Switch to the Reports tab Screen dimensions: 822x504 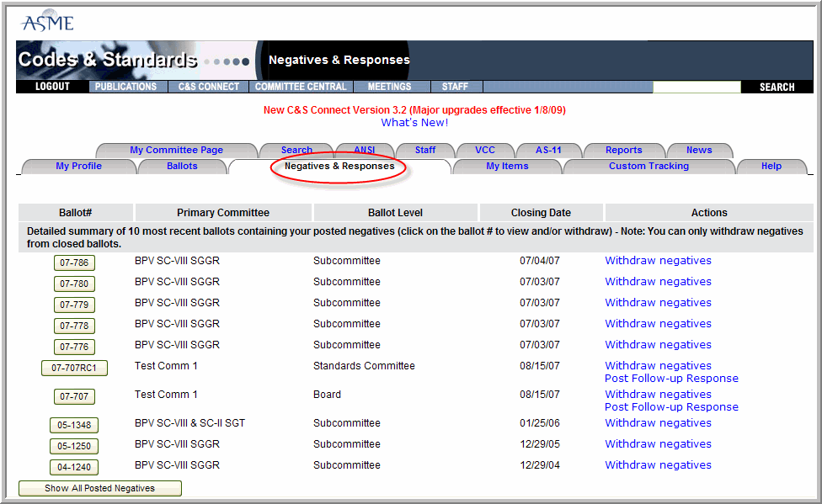(x=624, y=150)
